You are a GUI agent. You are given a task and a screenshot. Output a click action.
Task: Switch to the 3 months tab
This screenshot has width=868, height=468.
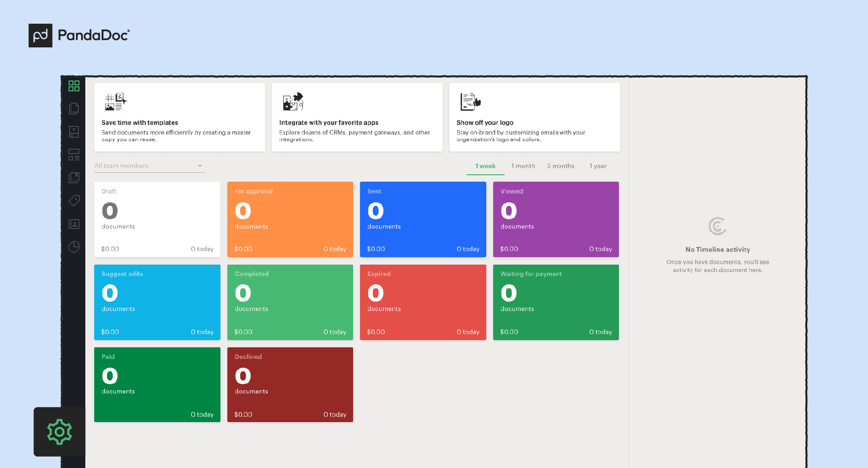click(x=560, y=166)
